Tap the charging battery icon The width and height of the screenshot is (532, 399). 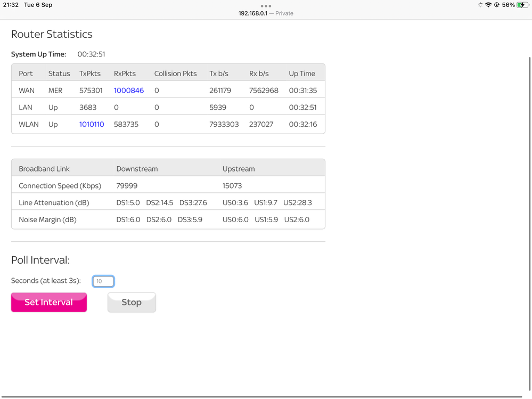pyautogui.click(x=523, y=5)
